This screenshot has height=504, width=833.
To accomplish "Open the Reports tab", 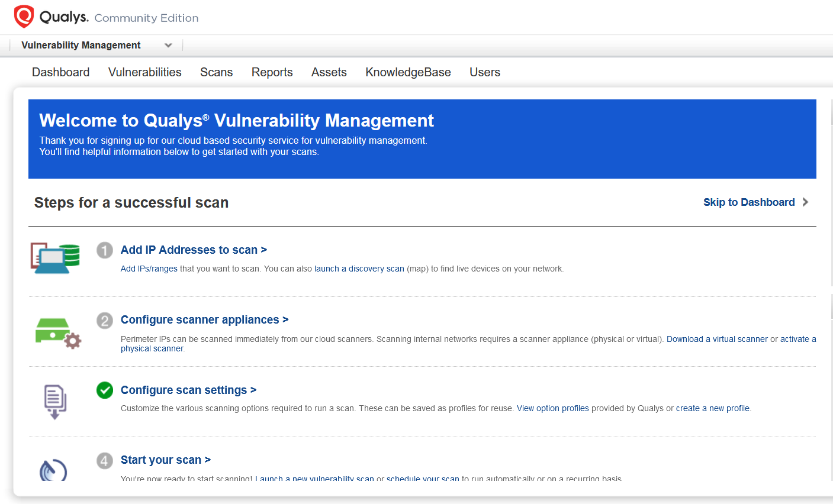I will click(272, 72).
